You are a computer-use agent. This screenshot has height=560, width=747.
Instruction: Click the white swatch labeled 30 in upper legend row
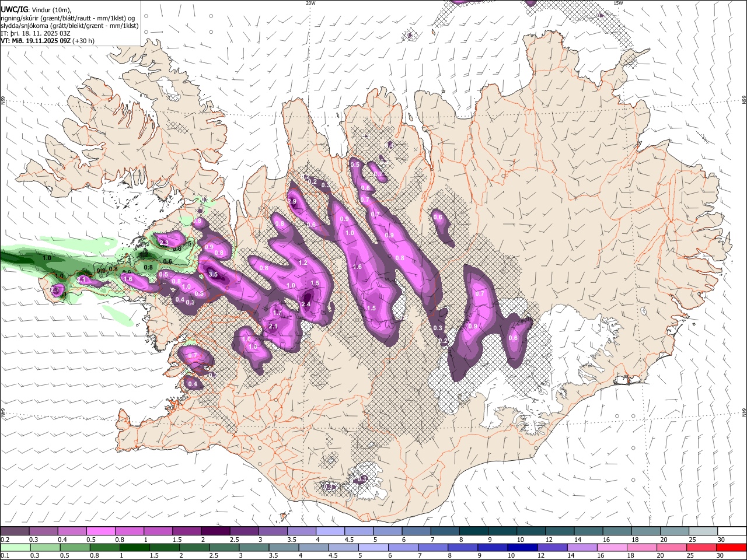coord(731,531)
